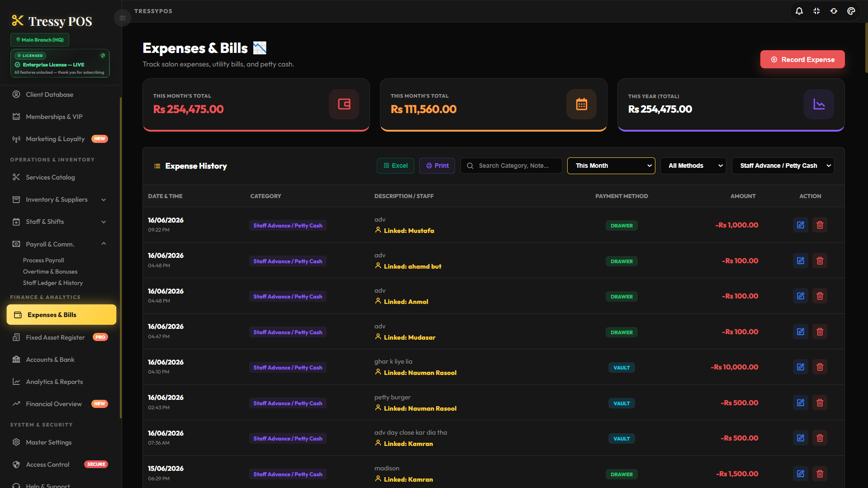Open the This Month period dropdown
The height and width of the screenshot is (488, 868).
click(611, 166)
